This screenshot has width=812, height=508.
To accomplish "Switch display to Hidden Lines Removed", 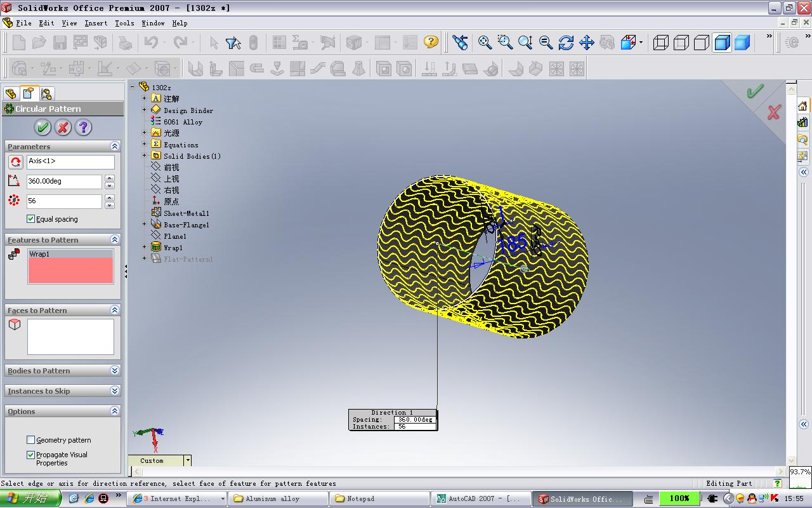I will click(702, 43).
